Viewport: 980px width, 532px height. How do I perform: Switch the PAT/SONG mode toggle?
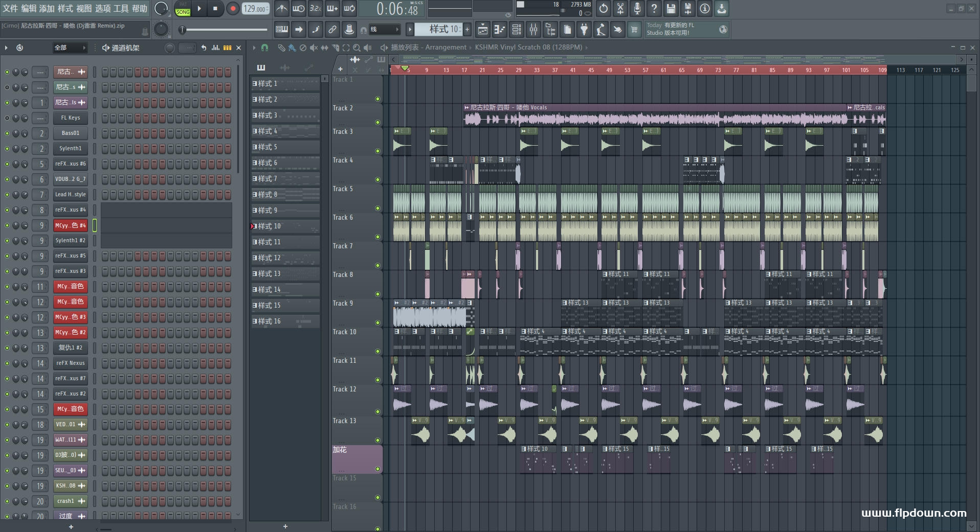(183, 9)
